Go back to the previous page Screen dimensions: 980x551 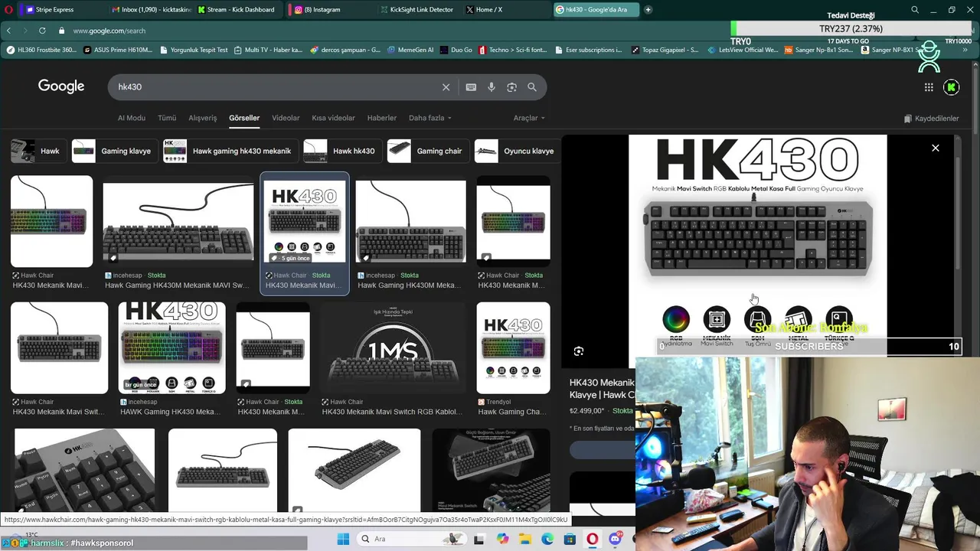click(x=9, y=31)
